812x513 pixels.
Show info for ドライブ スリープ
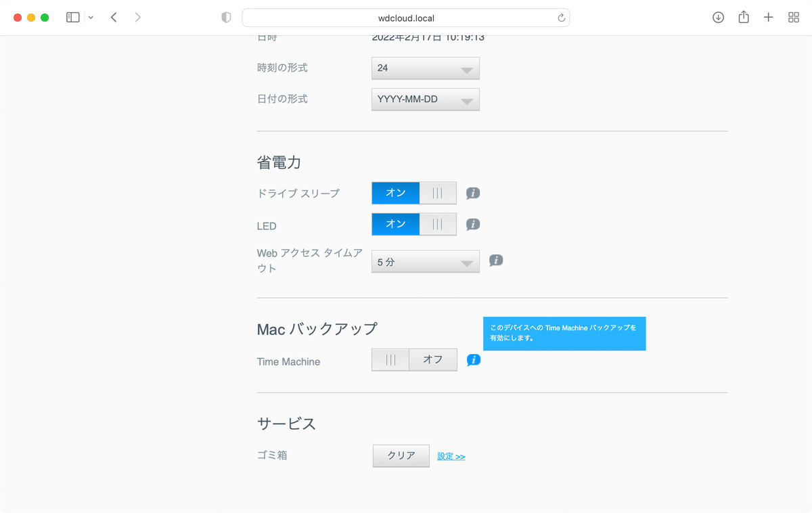point(473,193)
